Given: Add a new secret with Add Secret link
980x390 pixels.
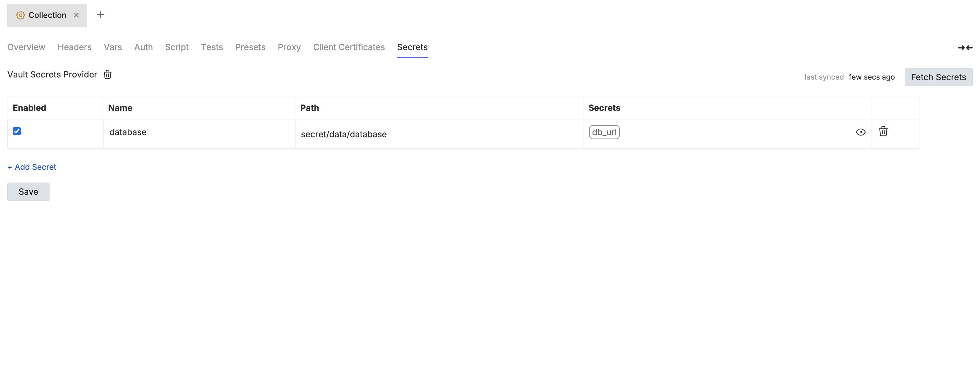Looking at the screenshot, I should 32,167.
